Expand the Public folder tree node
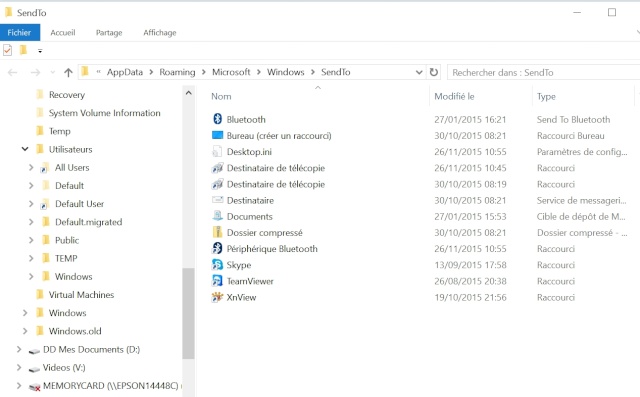 pos(31,240)
